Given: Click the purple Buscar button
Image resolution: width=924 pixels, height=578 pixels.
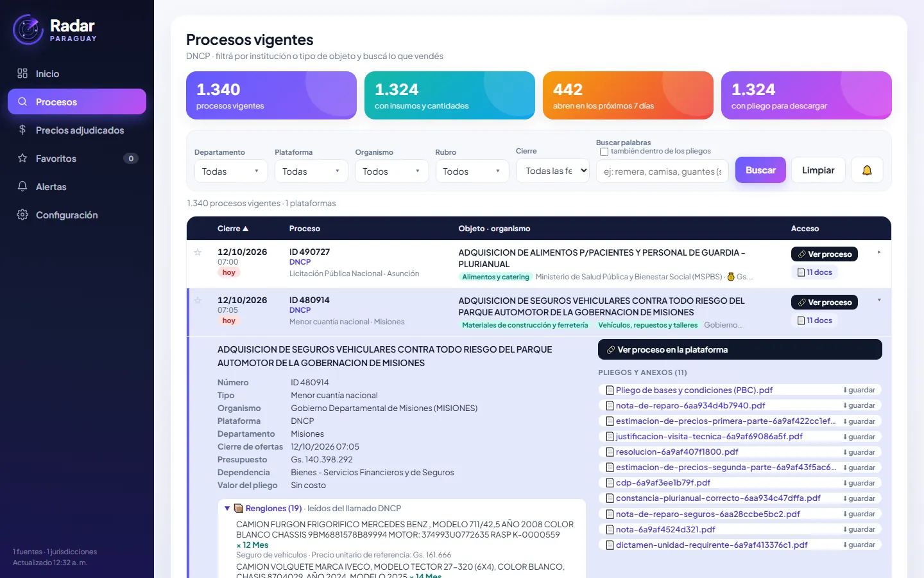Looking at the screenshot, I should coord(760,170).
